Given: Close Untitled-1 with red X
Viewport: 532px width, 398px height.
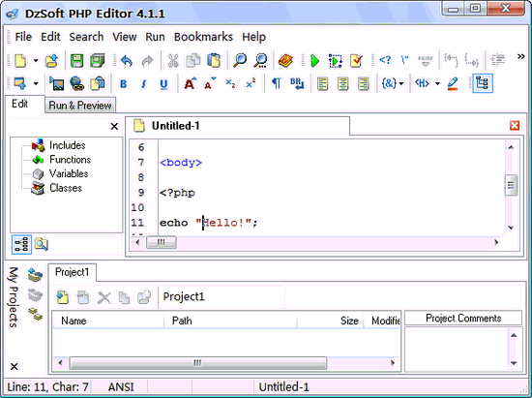Looking at the screenshot, I should pos(515,126).
